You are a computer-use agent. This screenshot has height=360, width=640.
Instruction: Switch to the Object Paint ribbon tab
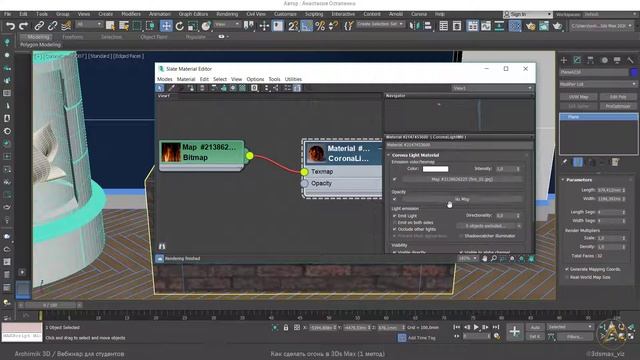(153, 37)
